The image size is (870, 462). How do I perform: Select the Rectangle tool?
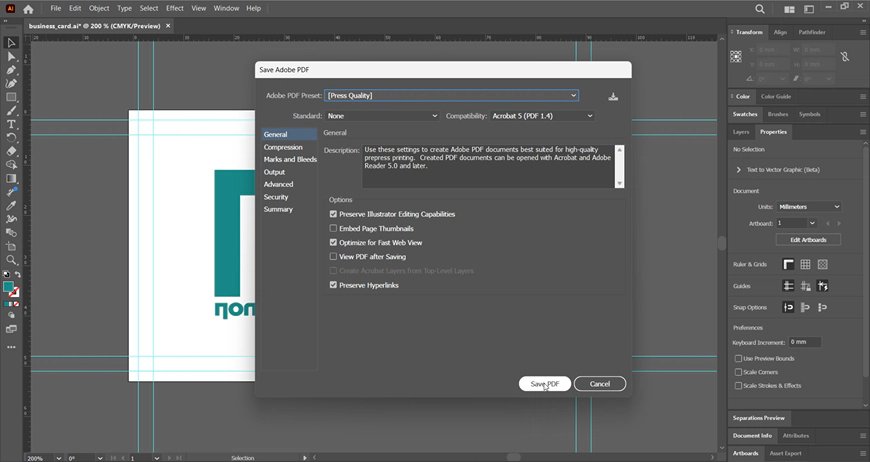11,97
